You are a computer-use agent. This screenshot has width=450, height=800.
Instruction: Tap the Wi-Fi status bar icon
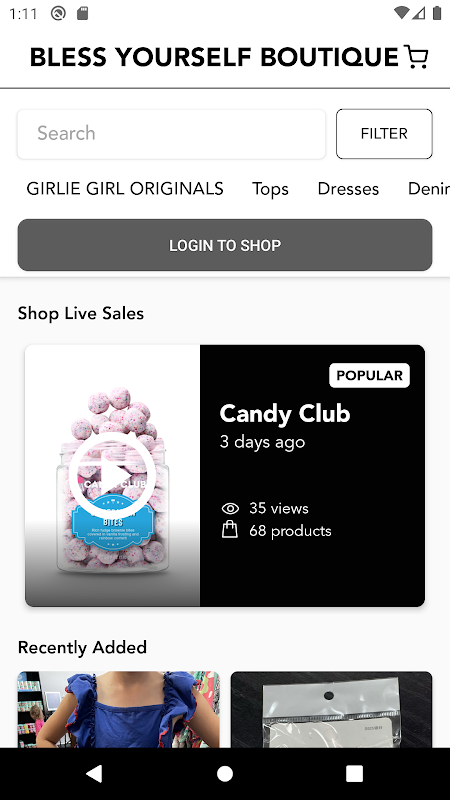(x=402, y=13)
